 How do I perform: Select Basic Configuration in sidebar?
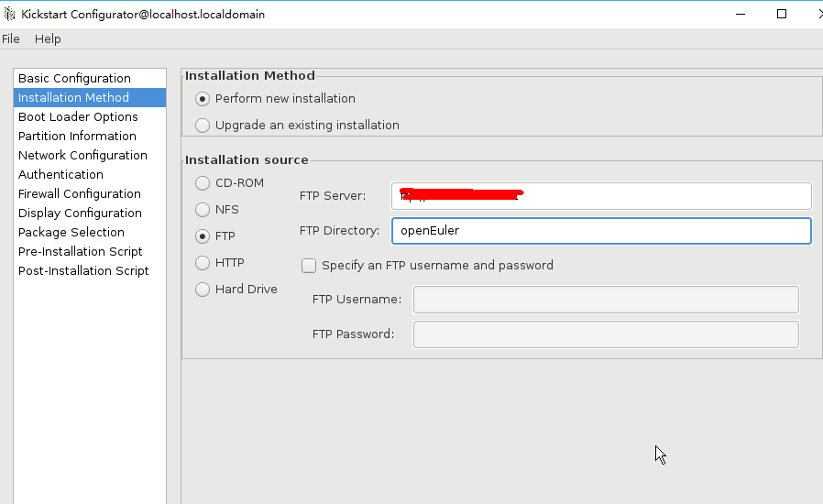[x=74, y=79]
